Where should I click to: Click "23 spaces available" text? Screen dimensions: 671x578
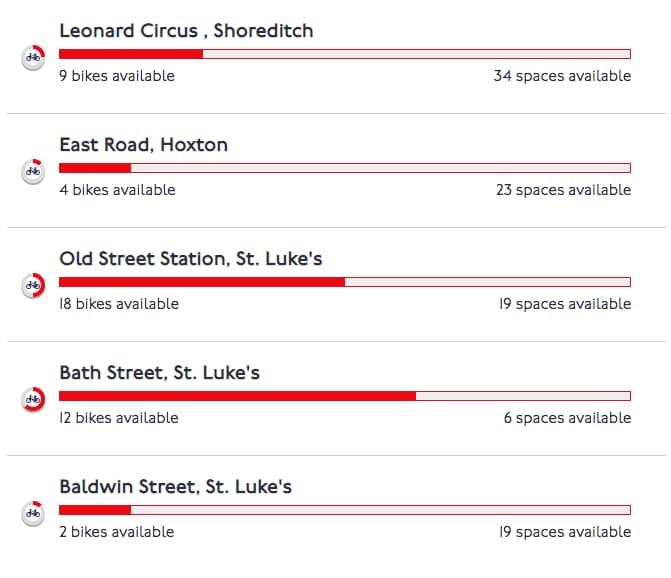(563, 190)
